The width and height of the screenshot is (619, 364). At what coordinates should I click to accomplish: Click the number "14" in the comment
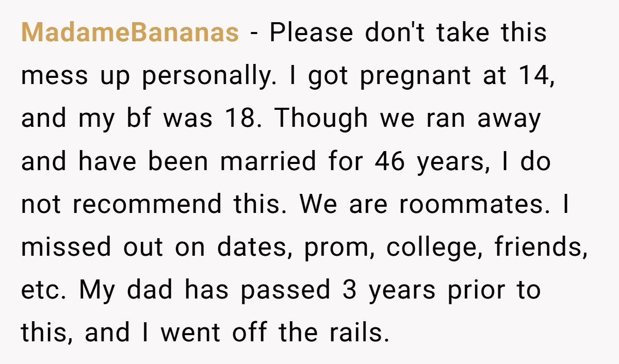click(x=538, y=76)
